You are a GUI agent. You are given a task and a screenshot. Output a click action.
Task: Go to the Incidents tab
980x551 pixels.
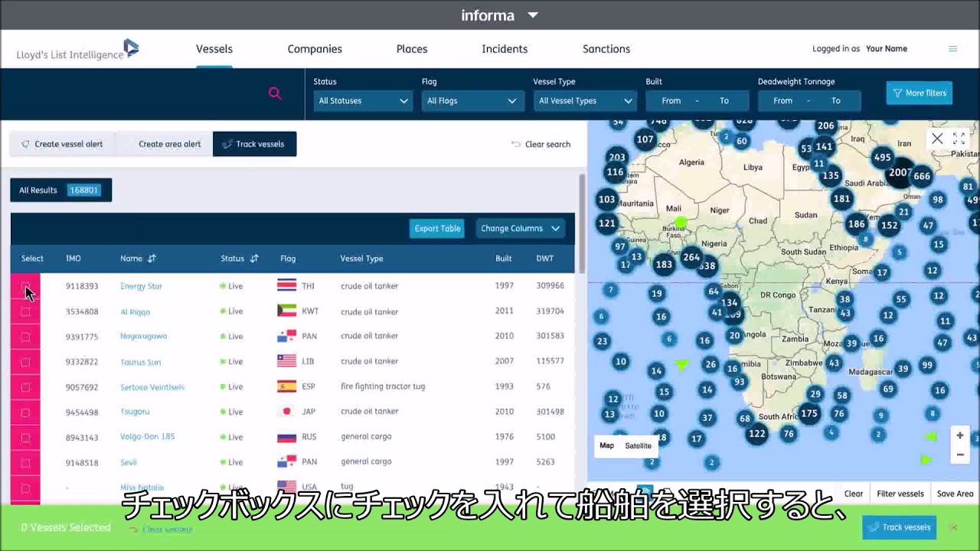click(505, 49)
